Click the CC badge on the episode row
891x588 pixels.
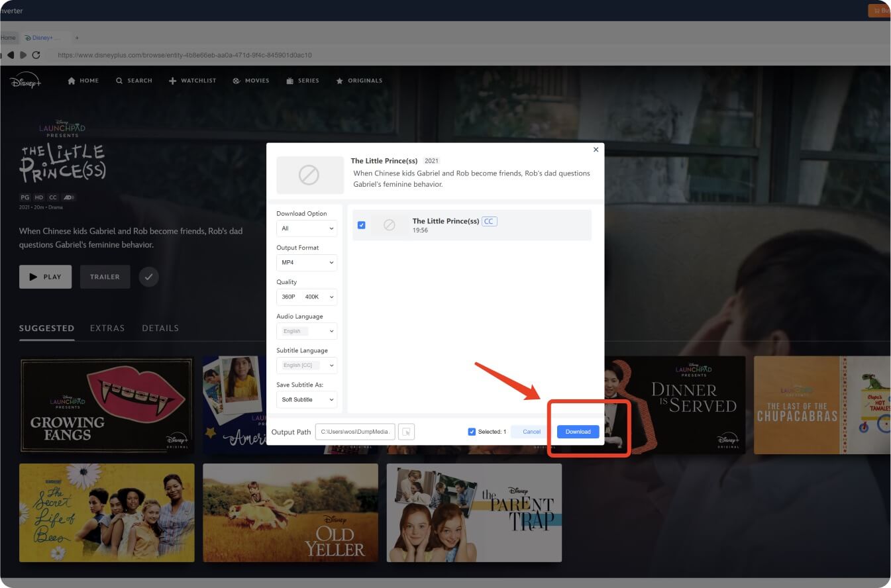(x=489, y=221)
